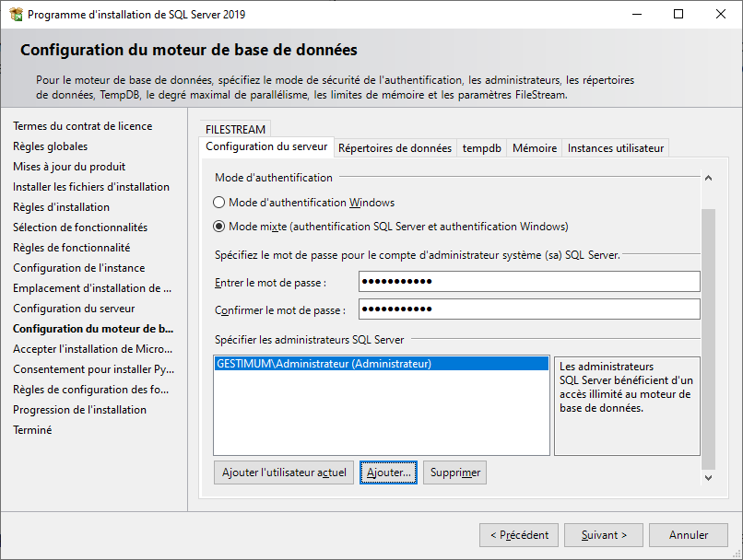Select GESTIMUM\Administrateur in administrators list

coord(381,364)
